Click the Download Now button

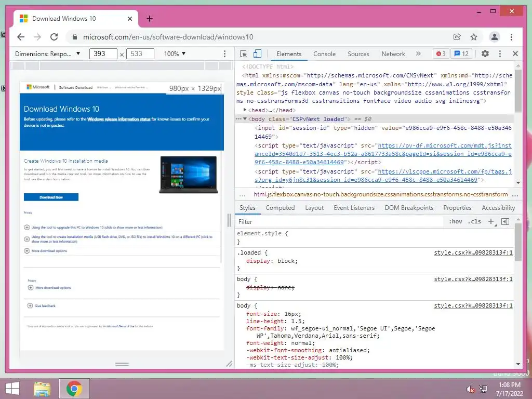51,197
